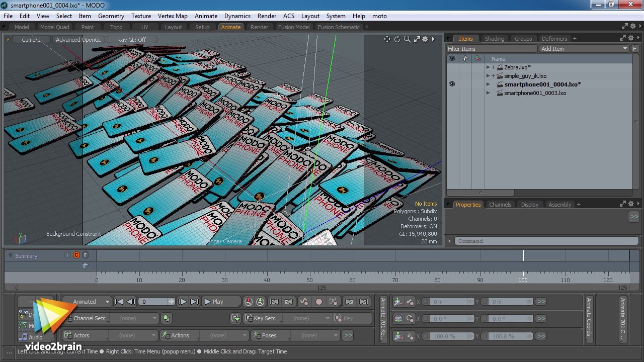Screen dimensions: 644x362
Task: Step forward one frame
Action: pos(182,302)
